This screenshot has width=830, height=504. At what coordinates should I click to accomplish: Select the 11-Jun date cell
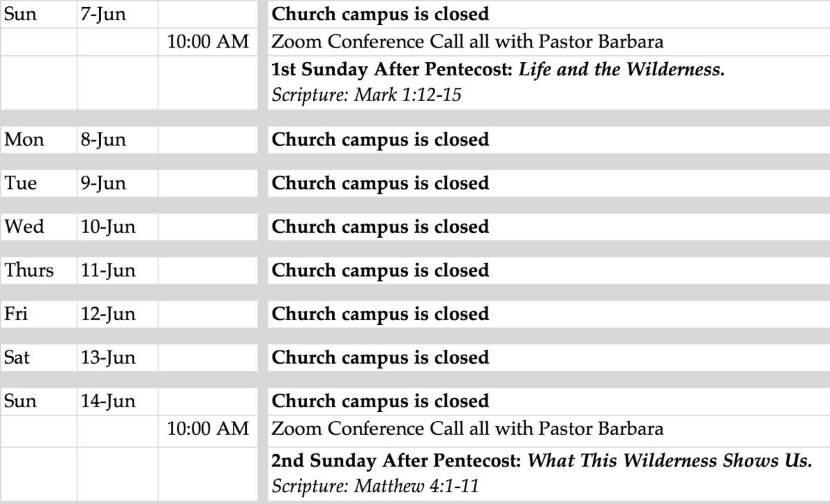coord(108,270)
